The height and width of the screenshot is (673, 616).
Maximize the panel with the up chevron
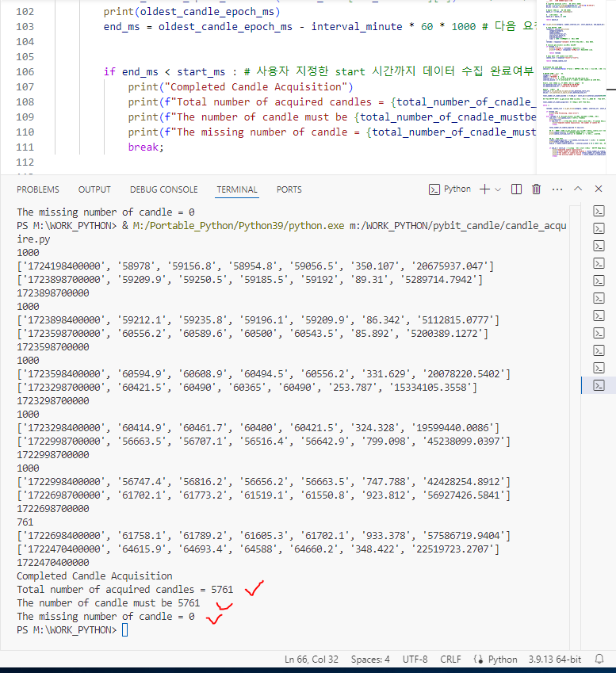point(578,189)
